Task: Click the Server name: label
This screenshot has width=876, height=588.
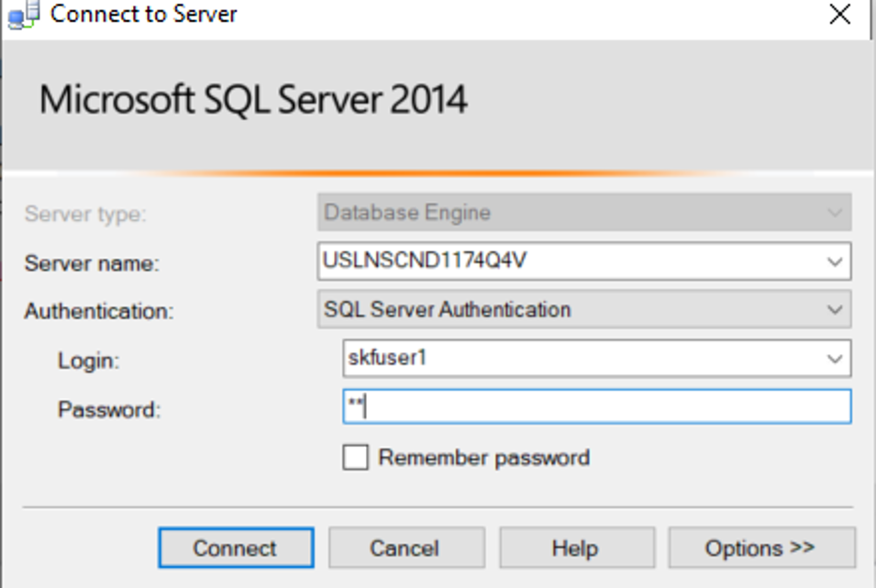Action: point(92,263)
